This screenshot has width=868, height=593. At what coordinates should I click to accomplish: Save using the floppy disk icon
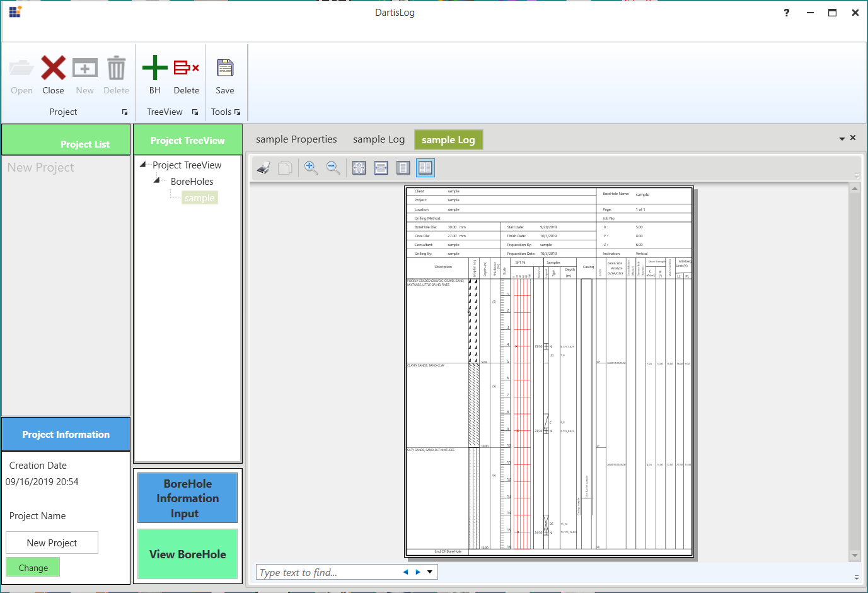coord(225,68)
